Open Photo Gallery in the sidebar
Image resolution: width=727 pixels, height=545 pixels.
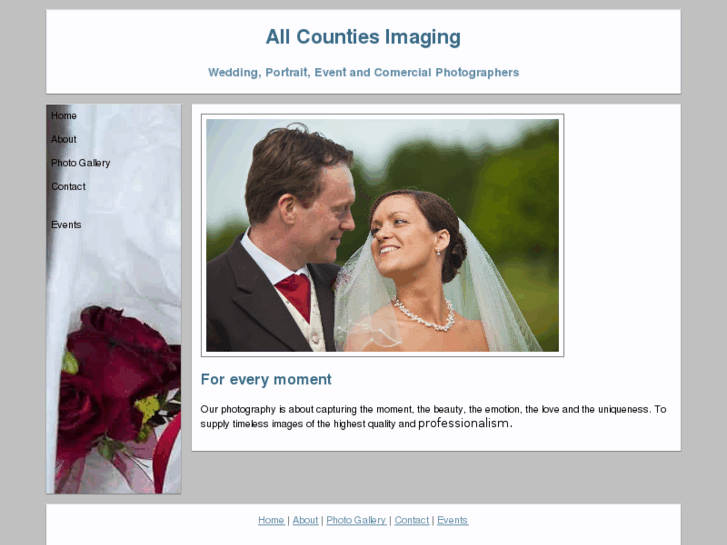pyautogui.click(x=81, y=163)
